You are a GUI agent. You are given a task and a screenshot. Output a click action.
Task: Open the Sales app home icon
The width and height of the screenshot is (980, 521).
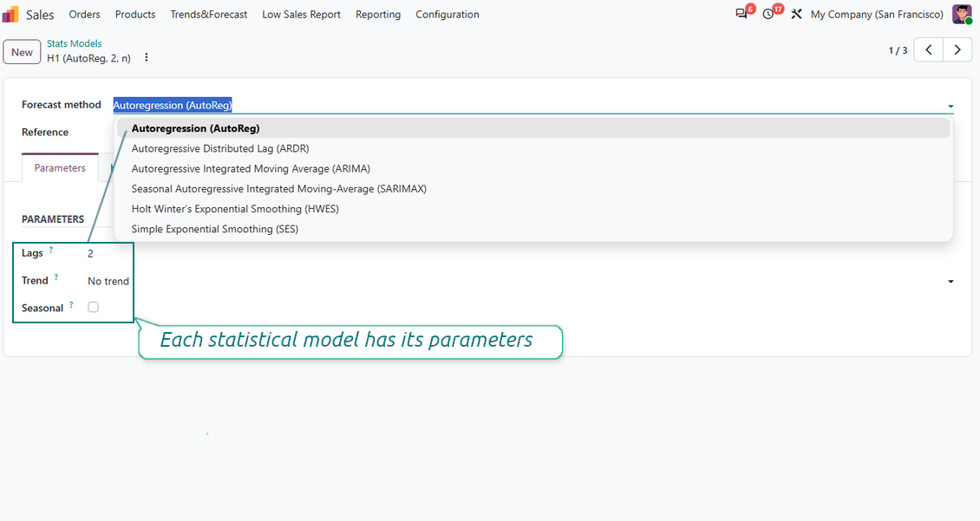coord(10,14)
